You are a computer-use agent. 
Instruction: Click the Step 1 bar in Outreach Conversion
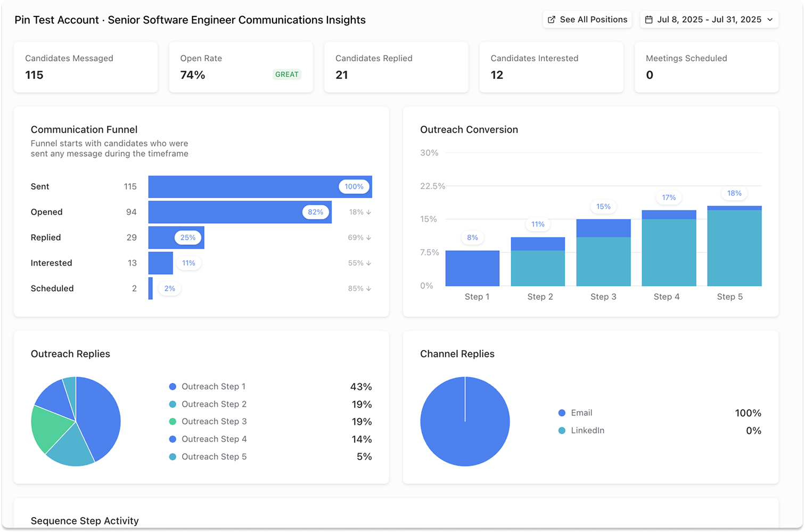coord(472,268)
